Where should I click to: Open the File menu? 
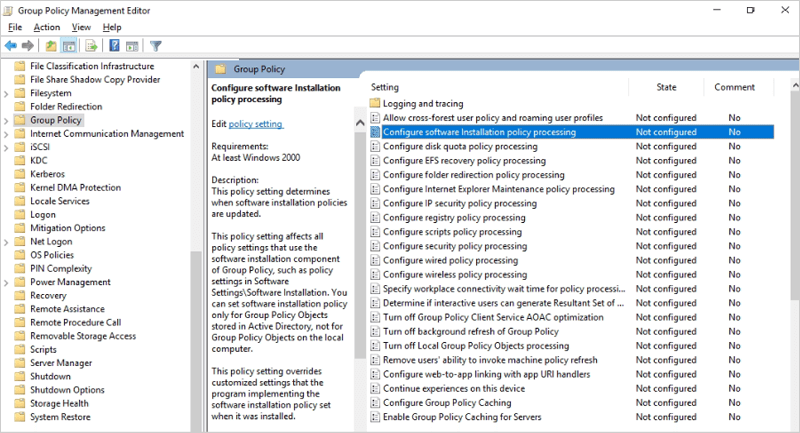pyautogui.click(x=15, y=27)
